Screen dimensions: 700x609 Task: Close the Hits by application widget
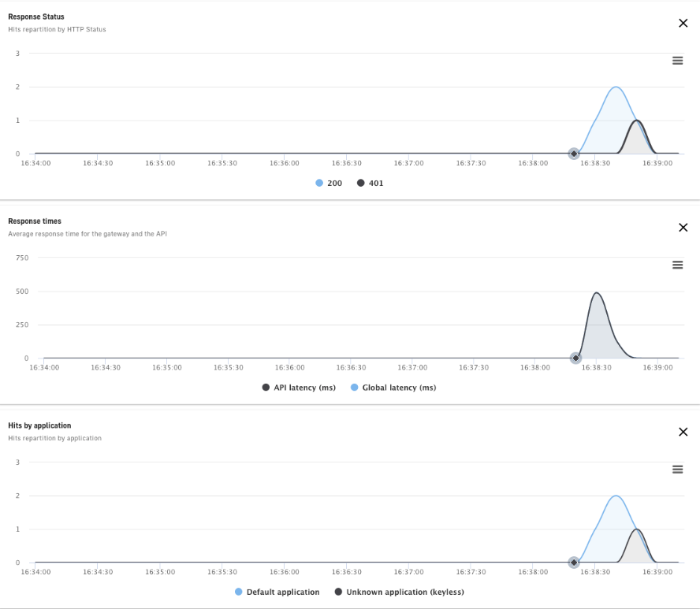point(683,432)
